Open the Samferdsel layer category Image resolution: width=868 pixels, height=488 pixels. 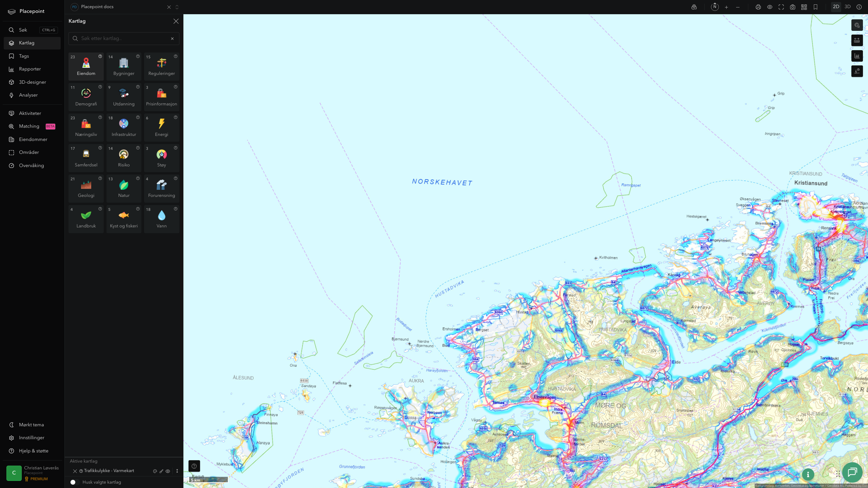(x=86, y=158)
